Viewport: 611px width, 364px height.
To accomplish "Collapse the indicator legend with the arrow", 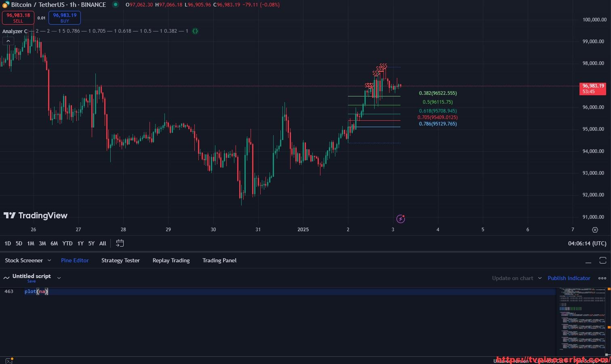I will 8,41.
